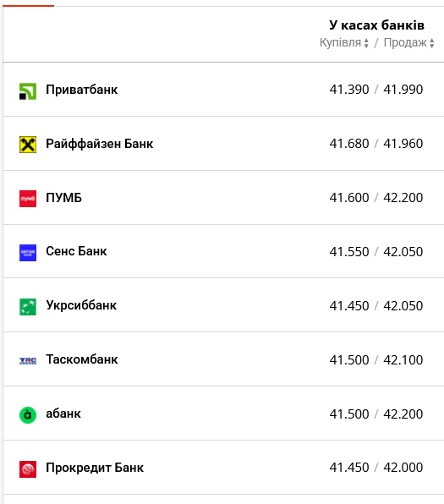Screen dimensions: 444x504
Task: Click the ПУМБ red logo icon
Action: (x=28, y=199)
